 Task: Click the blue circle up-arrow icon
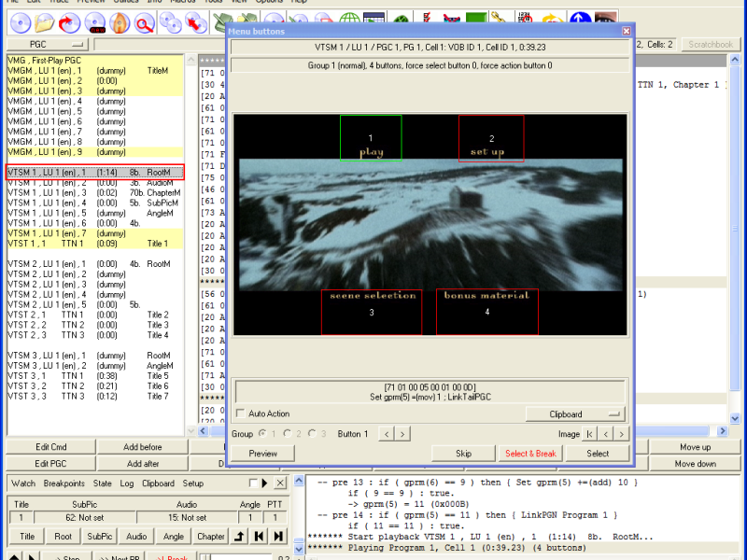pos(580,18)
